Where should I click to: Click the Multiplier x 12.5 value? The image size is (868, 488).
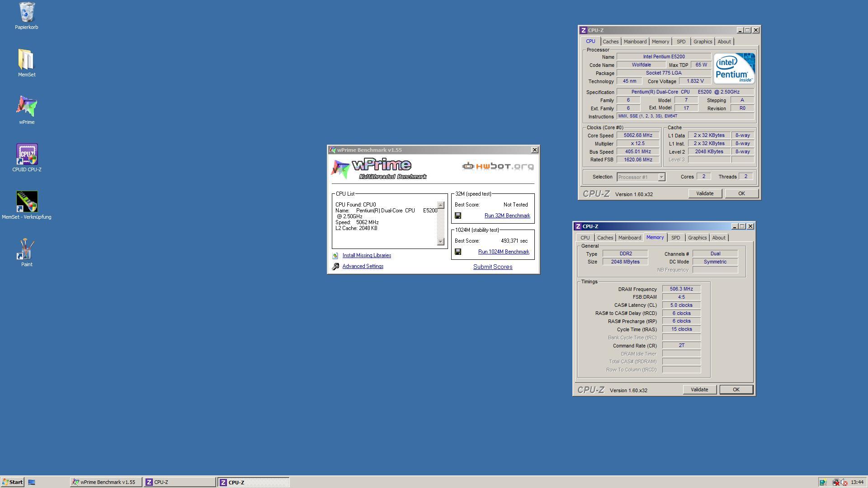tap(638, 144)
